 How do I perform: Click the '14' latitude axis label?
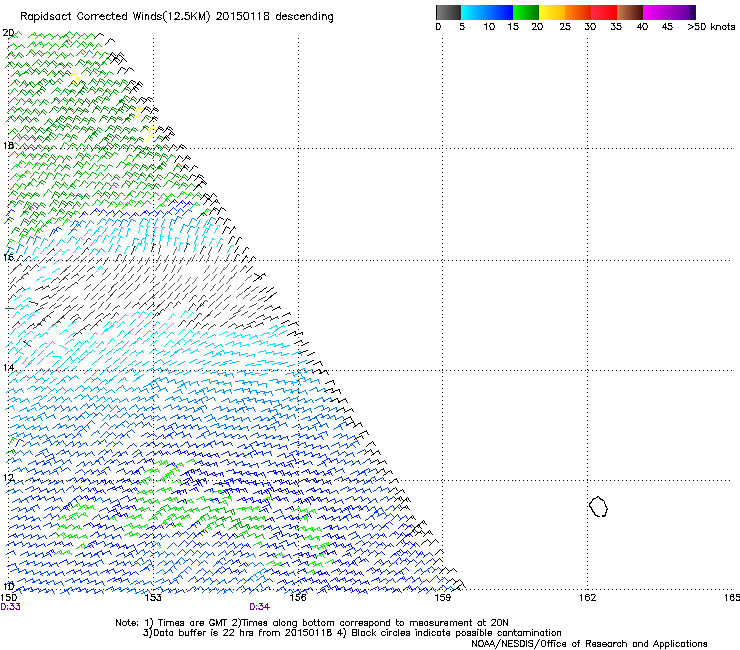8,367
